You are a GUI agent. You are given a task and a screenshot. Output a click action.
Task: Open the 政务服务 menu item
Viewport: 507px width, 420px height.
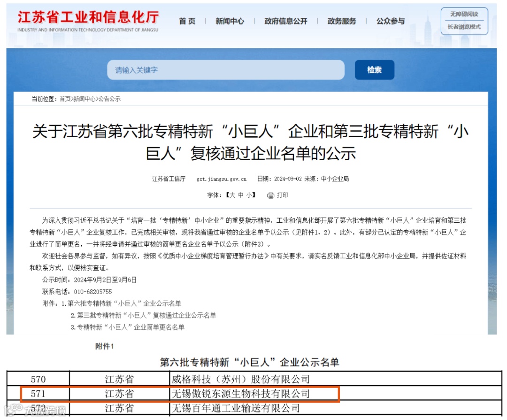point(342,21)
